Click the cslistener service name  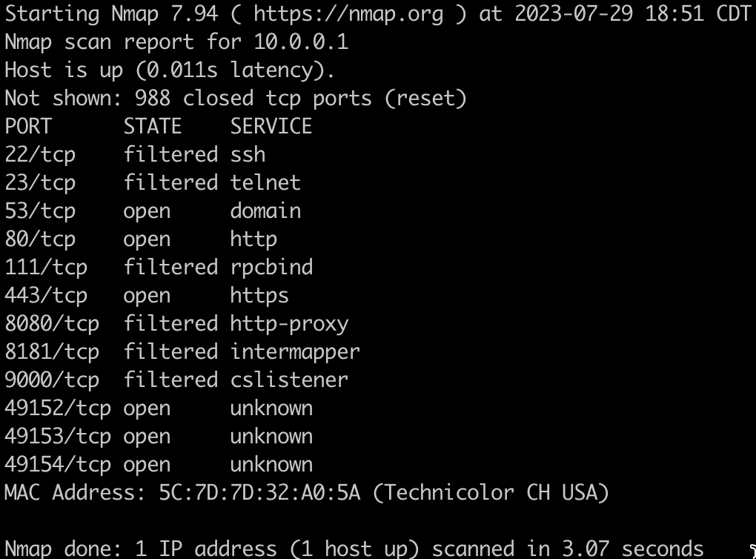click(289, 380)
